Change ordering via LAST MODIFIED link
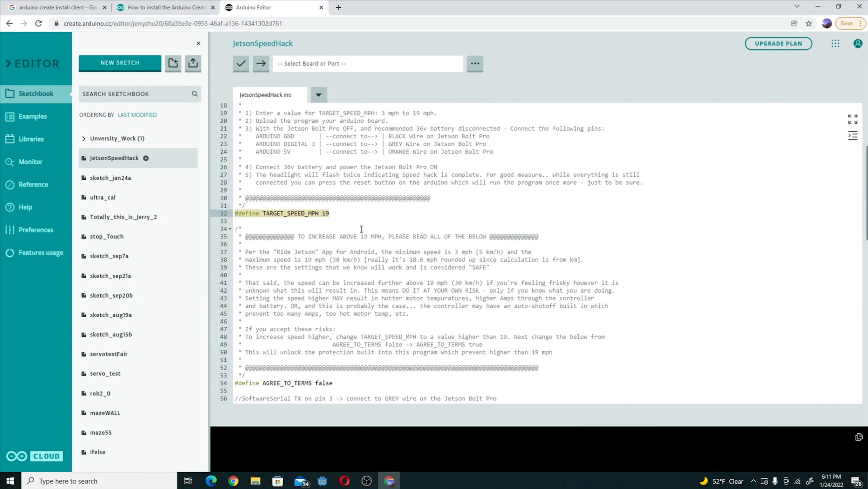The image size is (868, 489). (x=137, y=115)
